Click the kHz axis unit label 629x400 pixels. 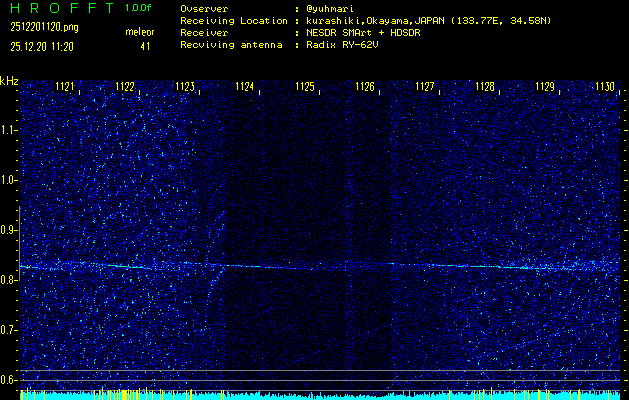click(x=9, y=80)
